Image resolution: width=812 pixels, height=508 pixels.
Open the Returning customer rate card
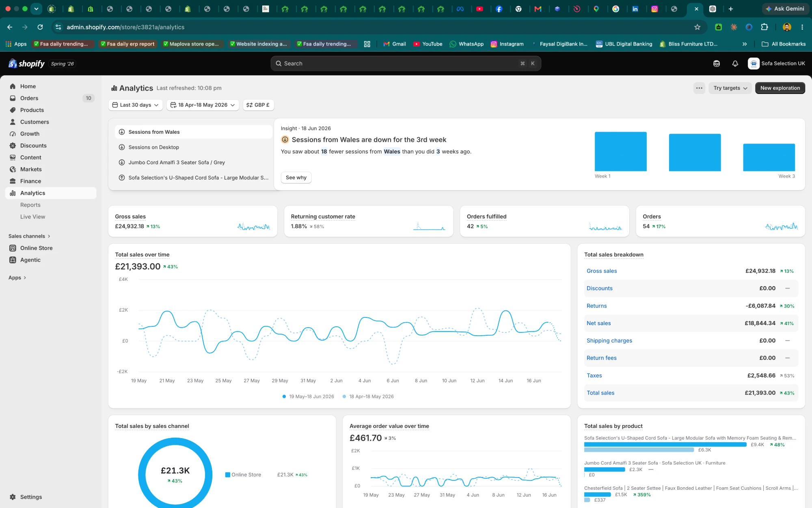coord(369,221)
